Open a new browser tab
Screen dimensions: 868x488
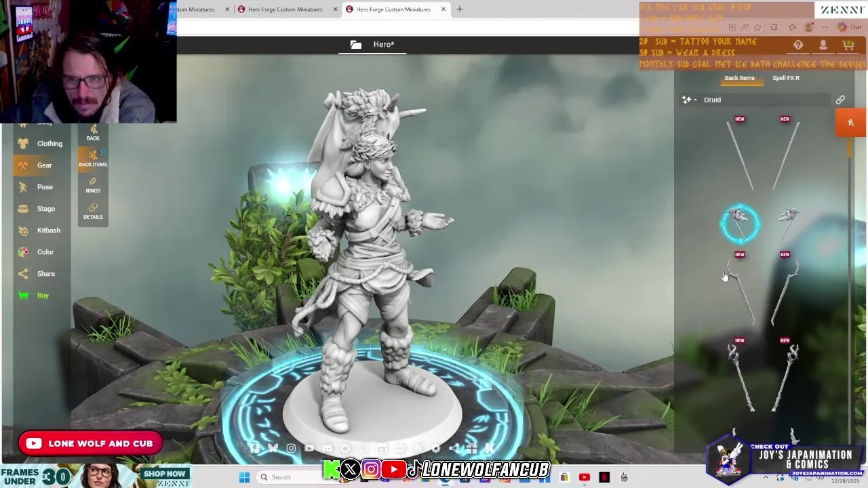459,9
